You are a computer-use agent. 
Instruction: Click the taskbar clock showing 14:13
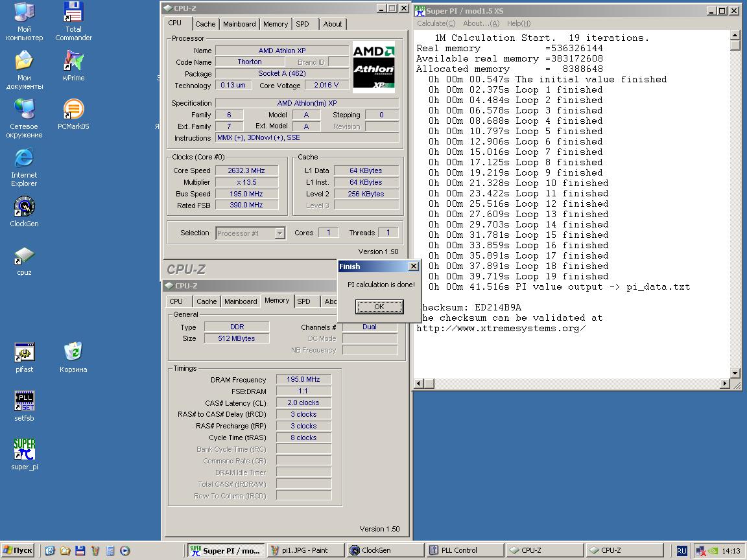click(731, 551)
